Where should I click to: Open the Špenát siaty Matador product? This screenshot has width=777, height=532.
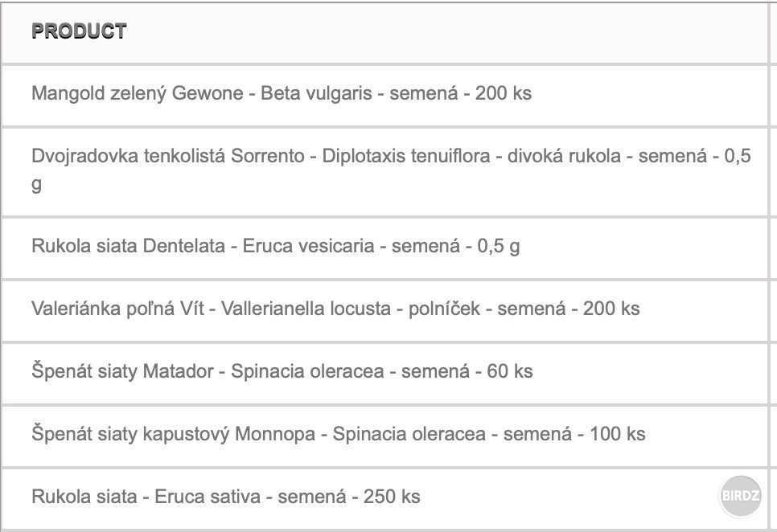[123, 371]
